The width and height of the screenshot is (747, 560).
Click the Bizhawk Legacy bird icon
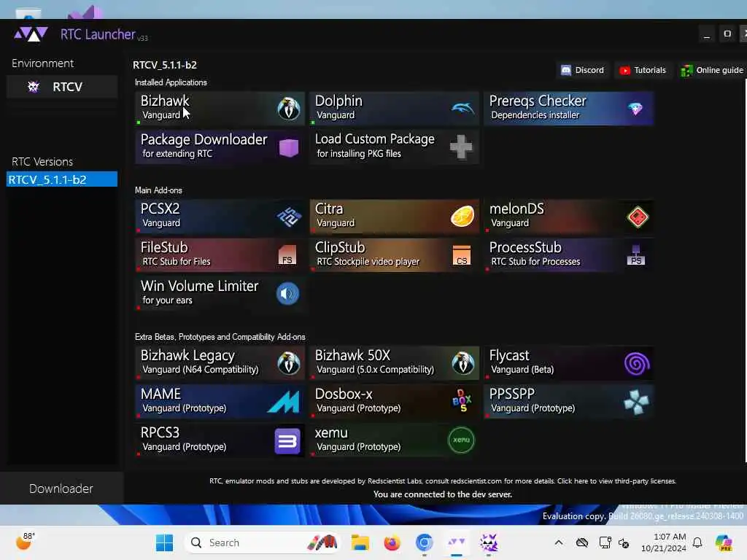pos(289,363)
